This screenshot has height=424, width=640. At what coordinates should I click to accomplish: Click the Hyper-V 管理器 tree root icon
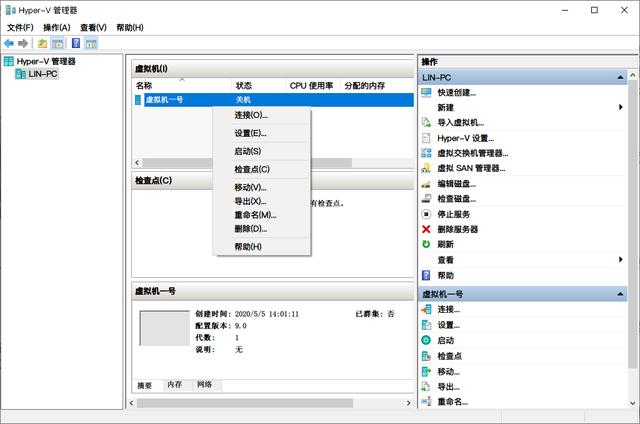point(9,61)
